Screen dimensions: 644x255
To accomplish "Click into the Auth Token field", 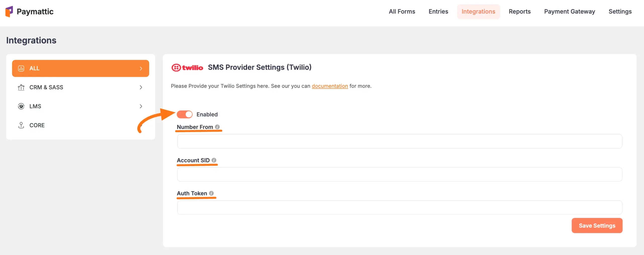I will pos(399,207).
